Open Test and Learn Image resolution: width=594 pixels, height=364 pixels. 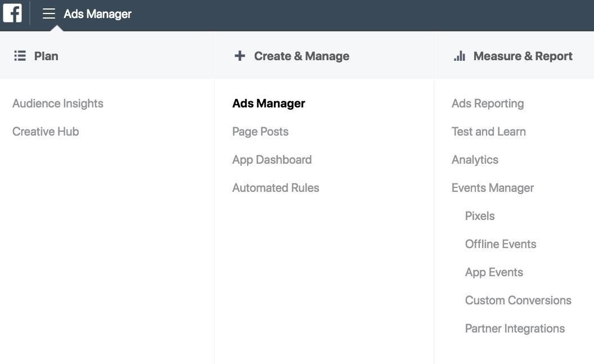coord(488,132)
